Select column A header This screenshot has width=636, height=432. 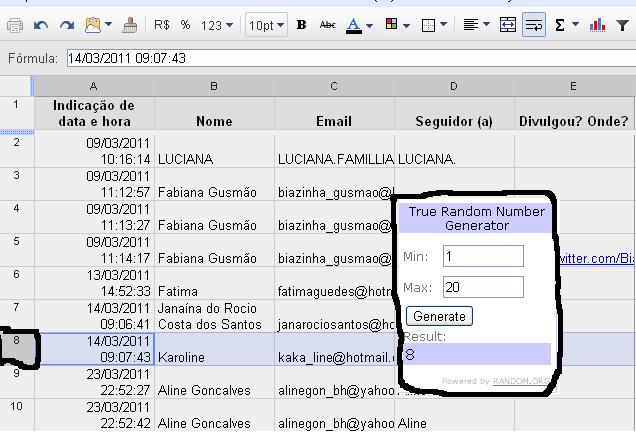94,86
